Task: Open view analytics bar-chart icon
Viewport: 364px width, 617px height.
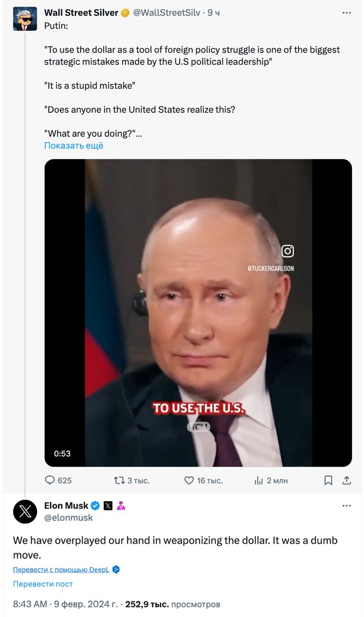Action: click(x=259, y=480)
